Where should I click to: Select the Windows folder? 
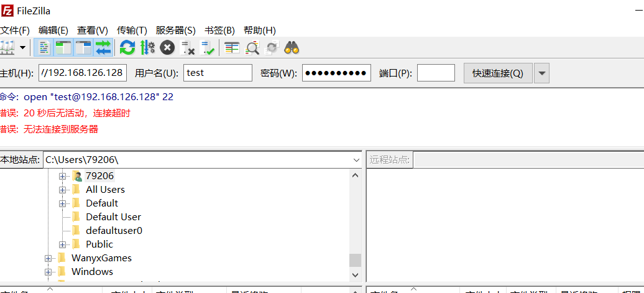pyautogui.click(x=92, y=272)
